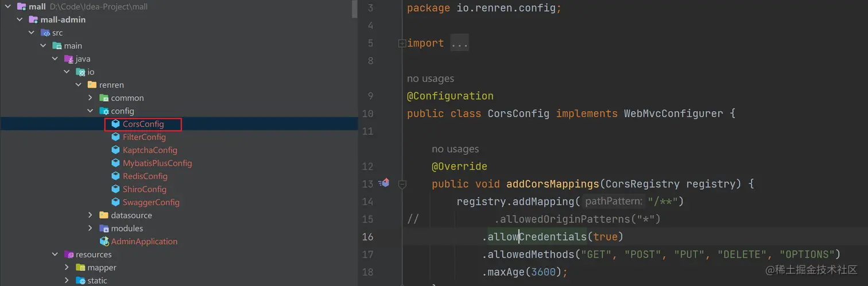Collapse the main folder chevron
Viewport: 868px width, 286px height.
tap(43, 46)
